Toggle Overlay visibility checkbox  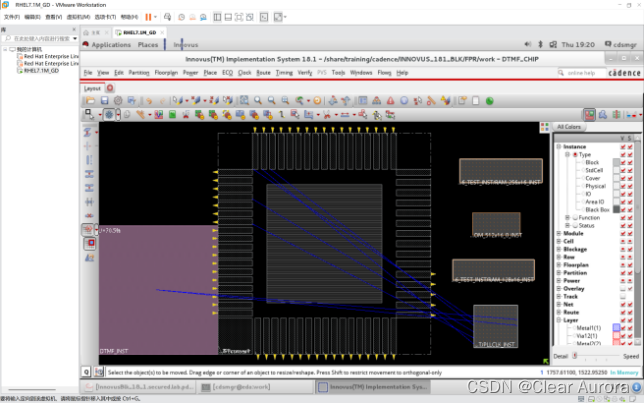(x=623, y=289)
